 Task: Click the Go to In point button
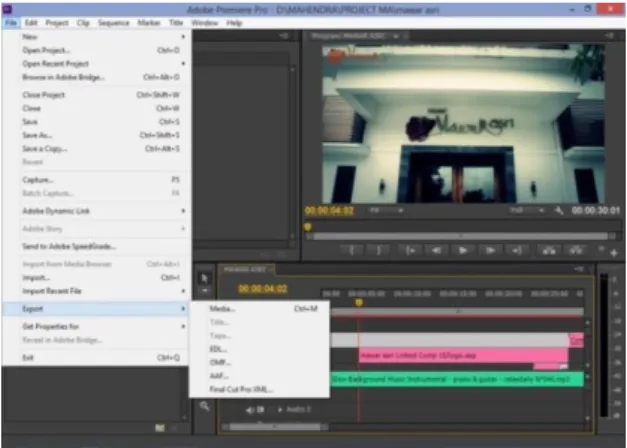pyautogui.click(x=410, y=250)
